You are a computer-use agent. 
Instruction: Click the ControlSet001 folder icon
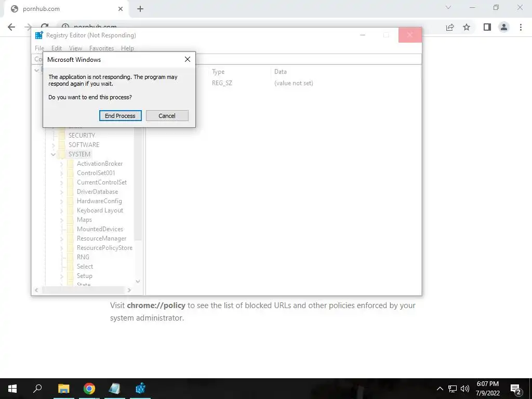tap(70, 172)
